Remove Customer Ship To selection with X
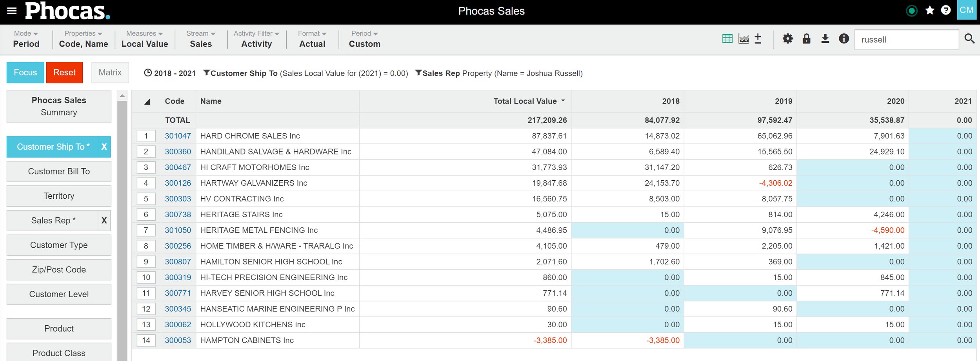The height and width of the screenshot is (361, 980). tap(104, 147)
